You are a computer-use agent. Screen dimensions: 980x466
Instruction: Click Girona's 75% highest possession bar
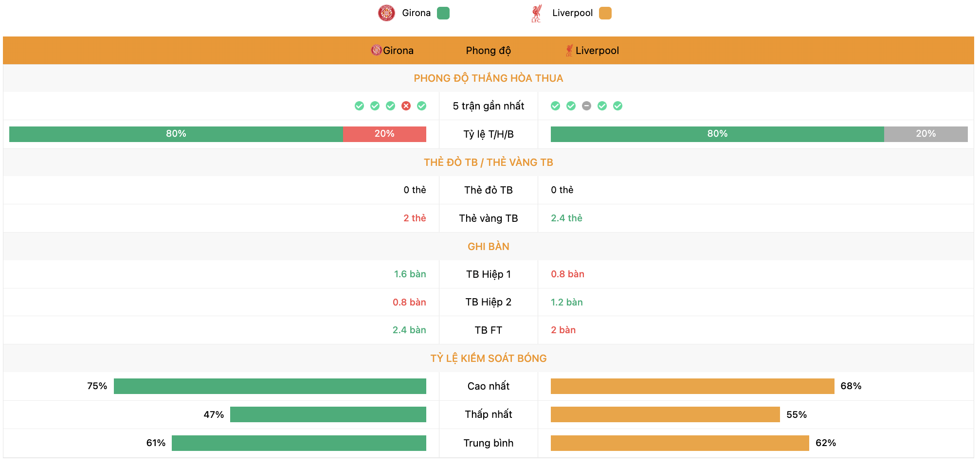pyautogui.click(x=270, y=386)
